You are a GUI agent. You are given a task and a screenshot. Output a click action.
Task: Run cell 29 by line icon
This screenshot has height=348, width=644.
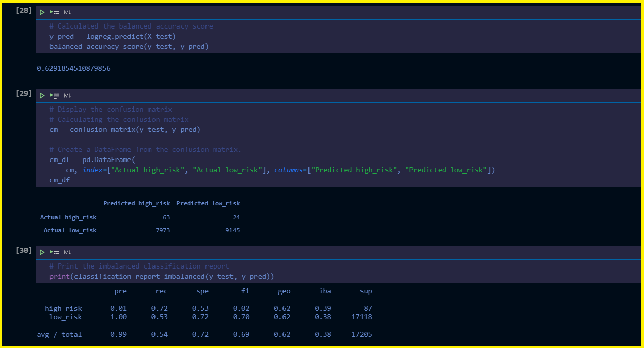click(55, 95)
